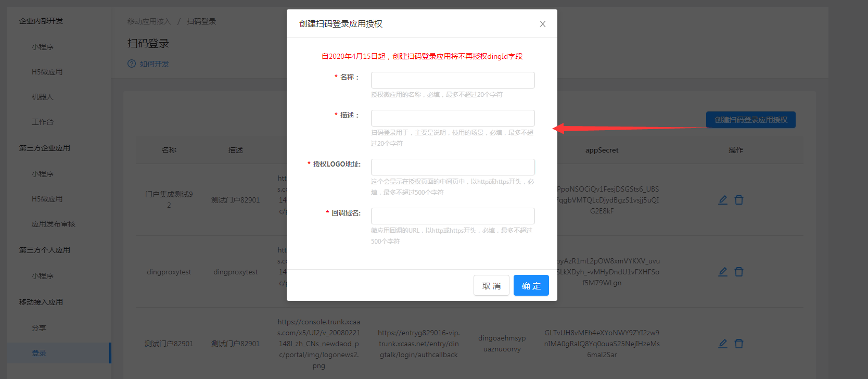This screenshot has height=379, width=868.
Task: Click the 名称 column header
Action: (x=169, y=150)
